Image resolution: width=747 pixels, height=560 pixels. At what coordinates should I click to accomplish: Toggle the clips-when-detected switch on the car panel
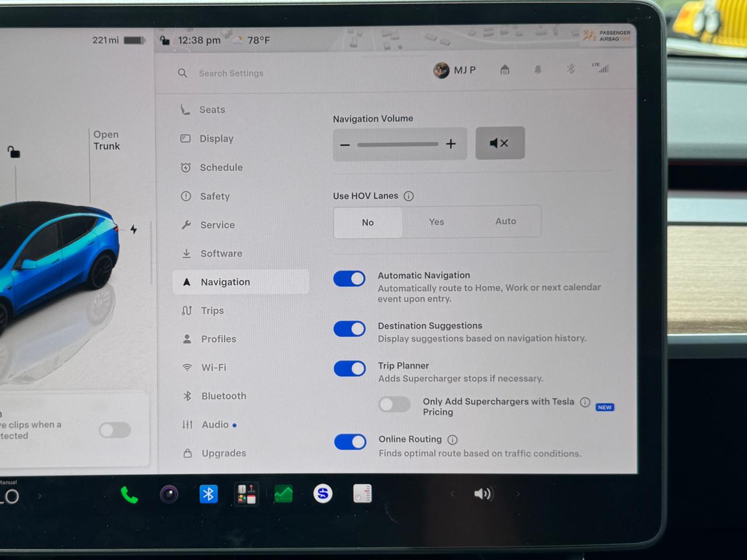pyautogui.click(x=115, y=430)
